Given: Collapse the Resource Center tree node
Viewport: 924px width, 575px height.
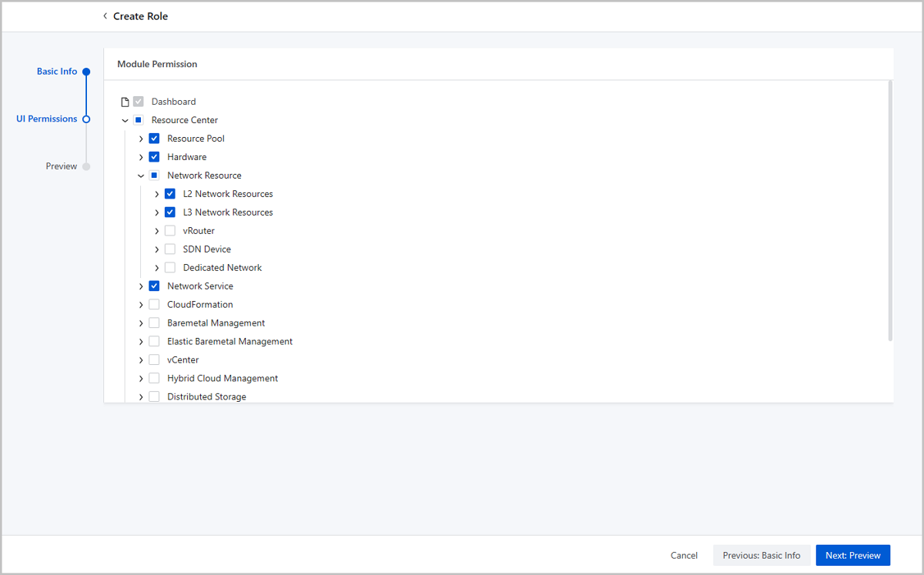Looking at the screenshot, I should coord(125,120).
